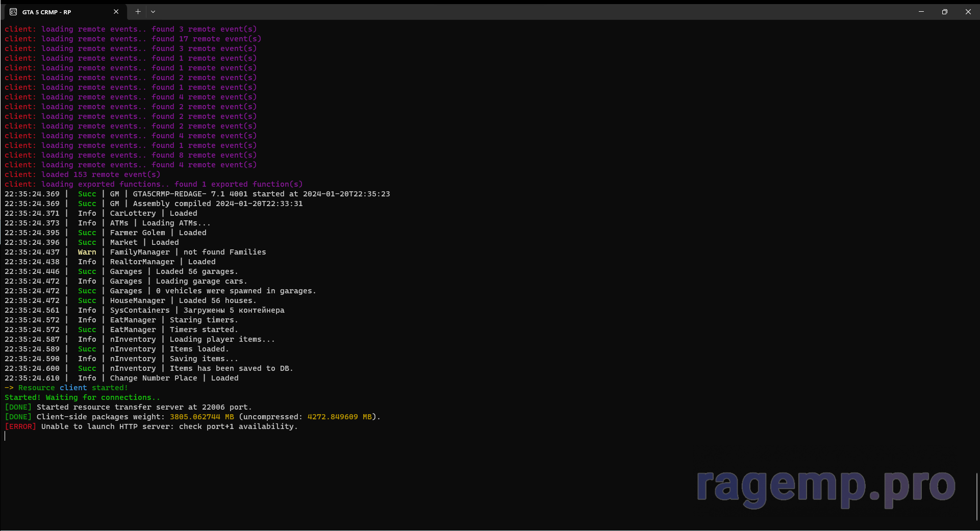
Task: Click the 'found 8 remote event(s)' line
Action: [x=131, y=155]
